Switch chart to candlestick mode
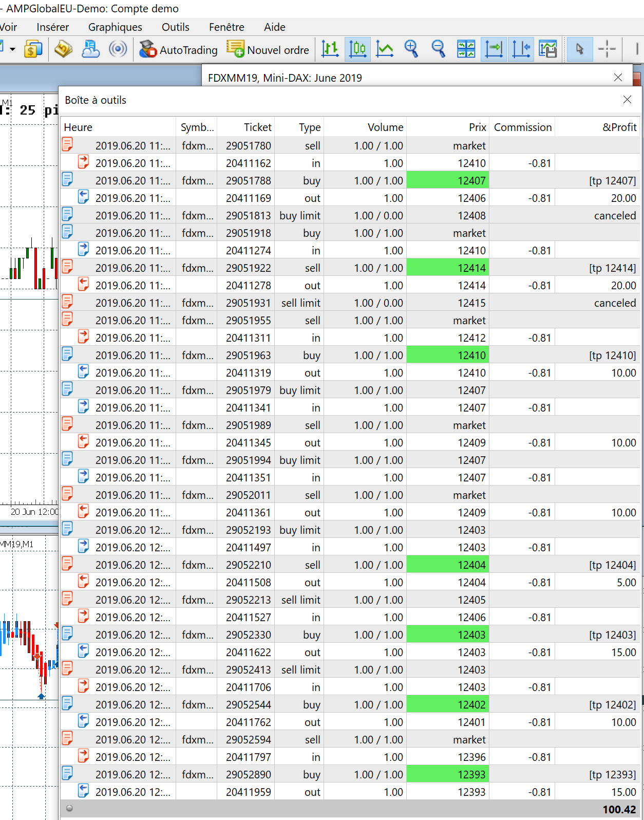The width and height of the screenshot is (644, 820). tap(357, 49)
